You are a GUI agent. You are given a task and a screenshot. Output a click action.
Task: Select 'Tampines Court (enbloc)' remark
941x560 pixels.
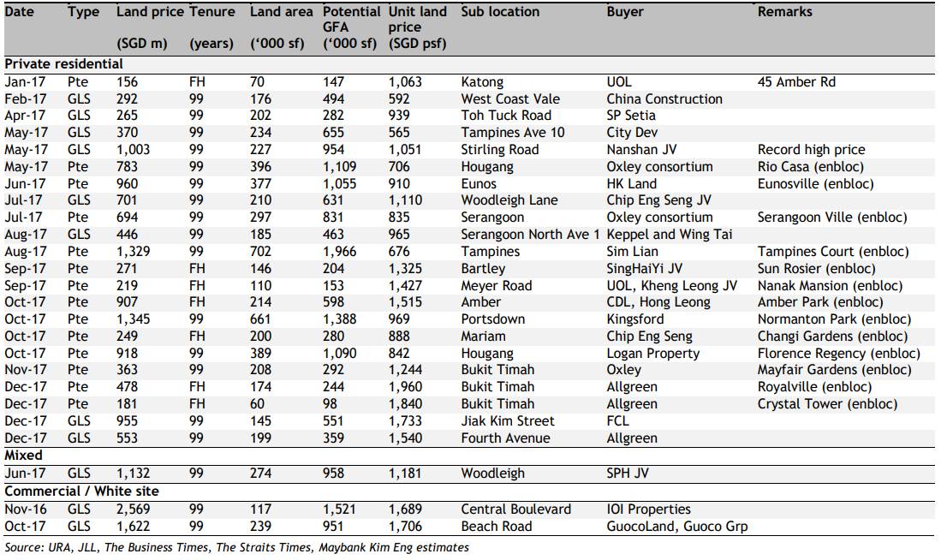pyautogui.click(x=833, y=252)
